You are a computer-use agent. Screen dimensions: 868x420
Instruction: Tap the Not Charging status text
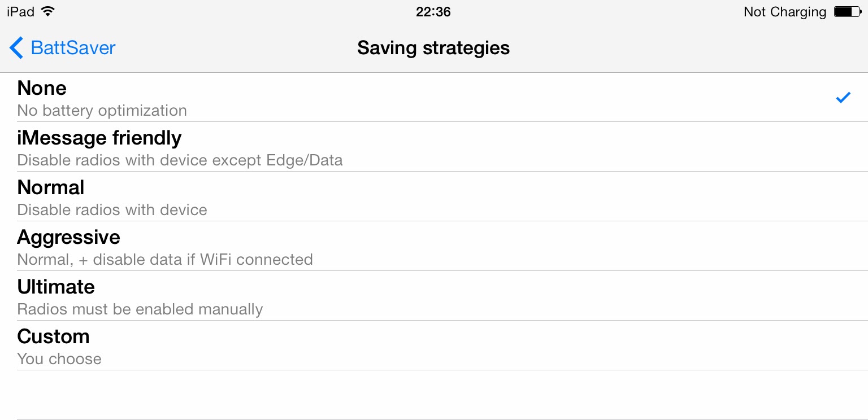784,12
